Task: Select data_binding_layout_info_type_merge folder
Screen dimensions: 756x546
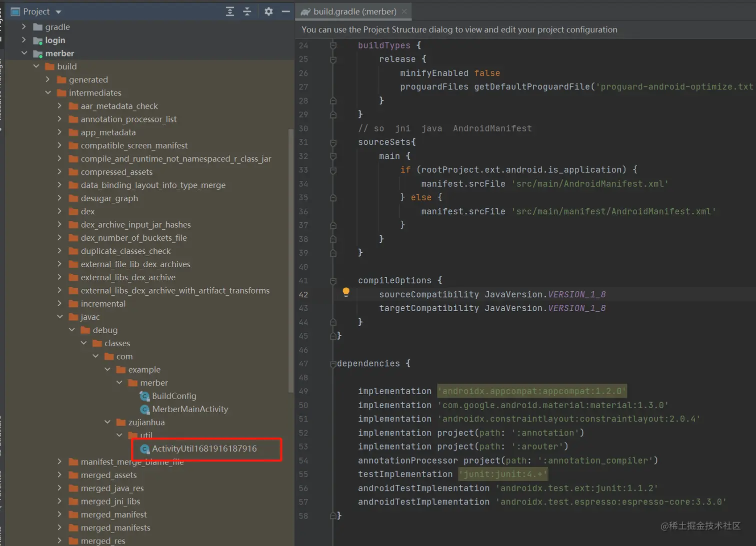Action: click(x=153, y=185)
